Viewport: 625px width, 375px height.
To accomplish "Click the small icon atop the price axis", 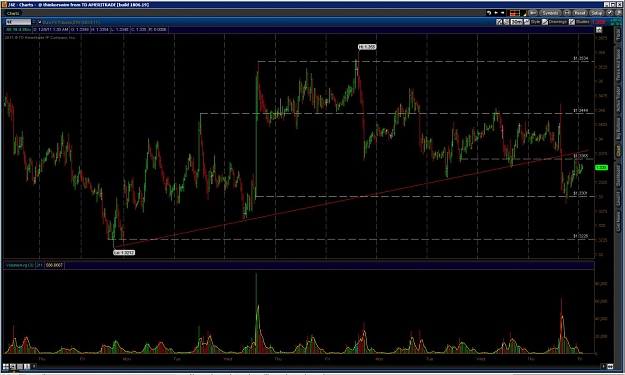I will pos(599,30).
